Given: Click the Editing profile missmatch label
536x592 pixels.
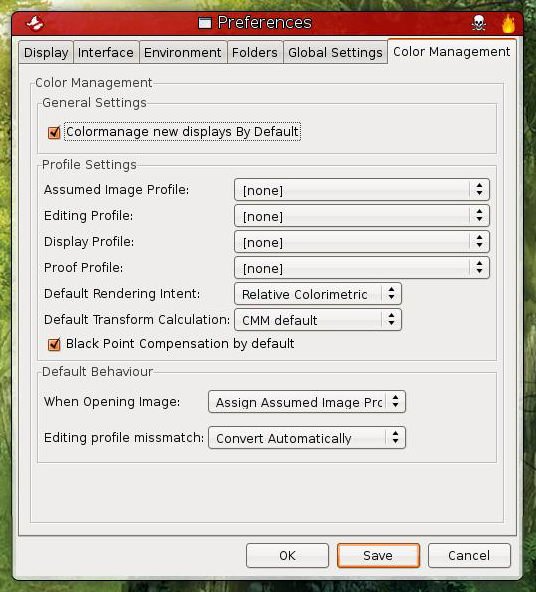Looking at the screenshot, I should pos(124,438).
